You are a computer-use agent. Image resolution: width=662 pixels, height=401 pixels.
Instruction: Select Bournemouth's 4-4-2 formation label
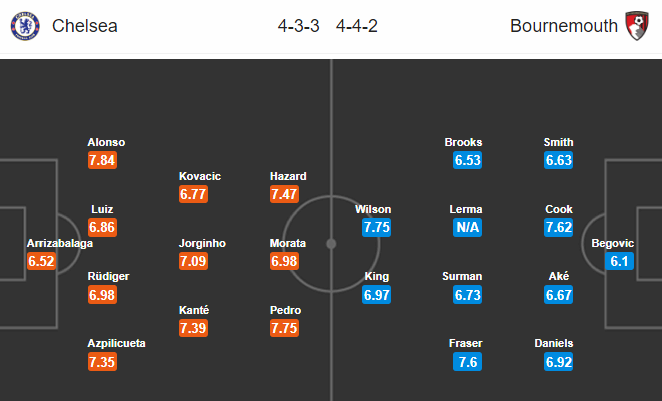click(x=357, y=26)
